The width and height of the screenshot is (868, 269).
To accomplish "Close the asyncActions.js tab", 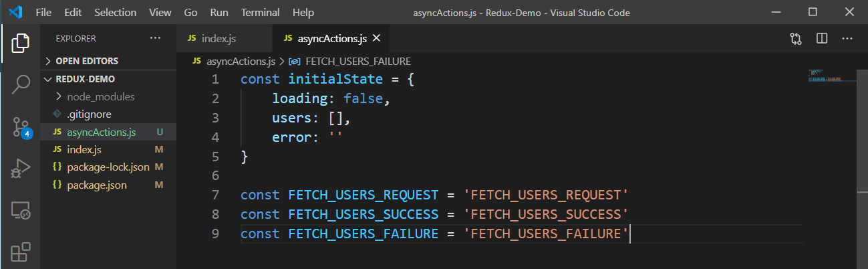I will [376, 38].
